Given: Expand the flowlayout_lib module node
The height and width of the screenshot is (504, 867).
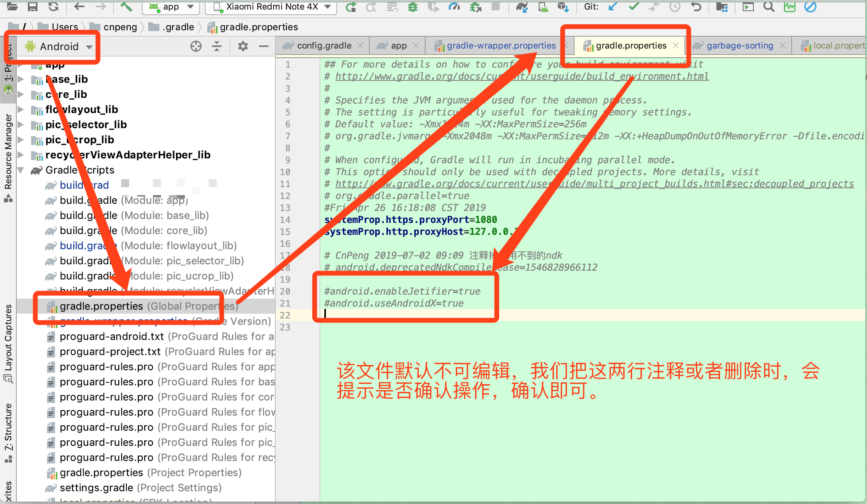Looking at the screenshot, I should (x=21, y=109).
